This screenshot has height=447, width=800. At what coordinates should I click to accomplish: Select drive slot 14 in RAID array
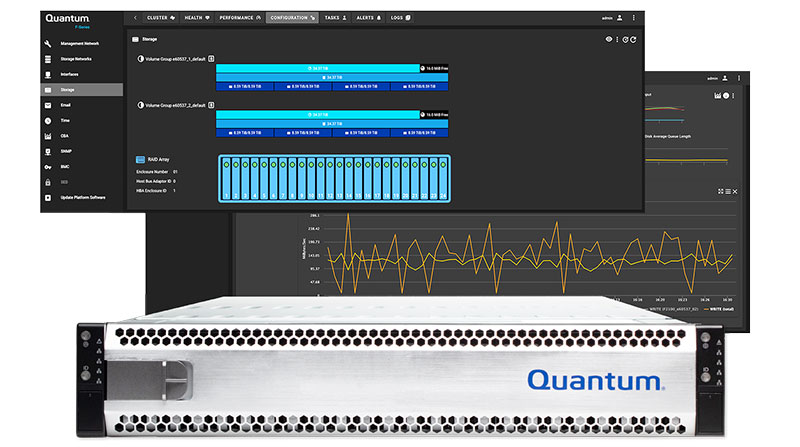pyautogui.click(x=349, y=179)
